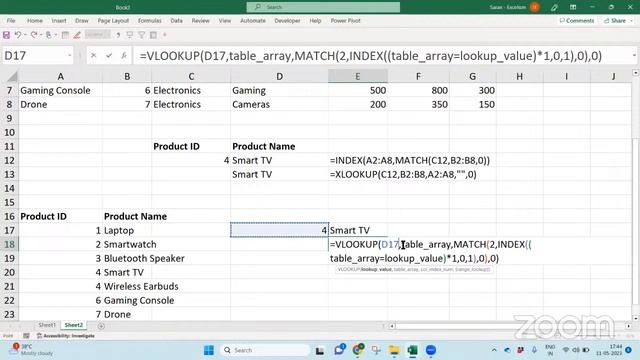Screen dimensions: 640x360
Task: Open Customize Quick Access Toolbar dropdown
Action: coord(165,35)
